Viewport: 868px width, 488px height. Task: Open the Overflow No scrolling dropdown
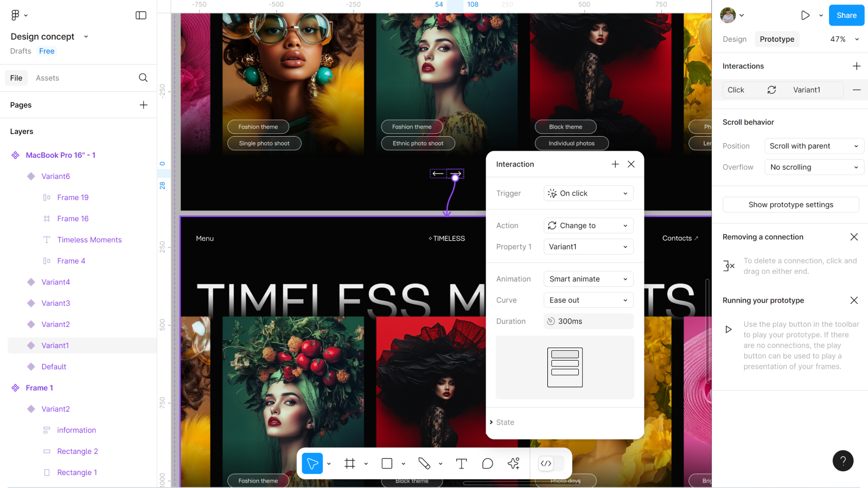pos(814,168)
